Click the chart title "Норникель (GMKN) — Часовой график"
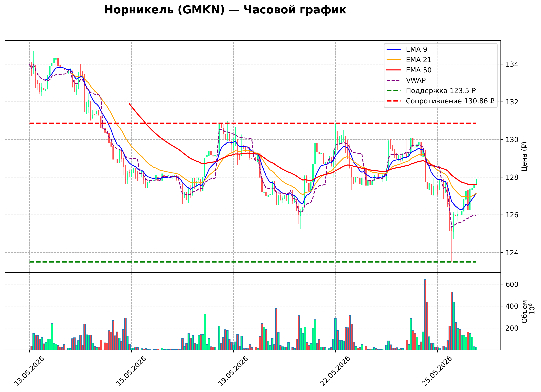The width and height of the screenshot is (541, 392). pos(225,10)
